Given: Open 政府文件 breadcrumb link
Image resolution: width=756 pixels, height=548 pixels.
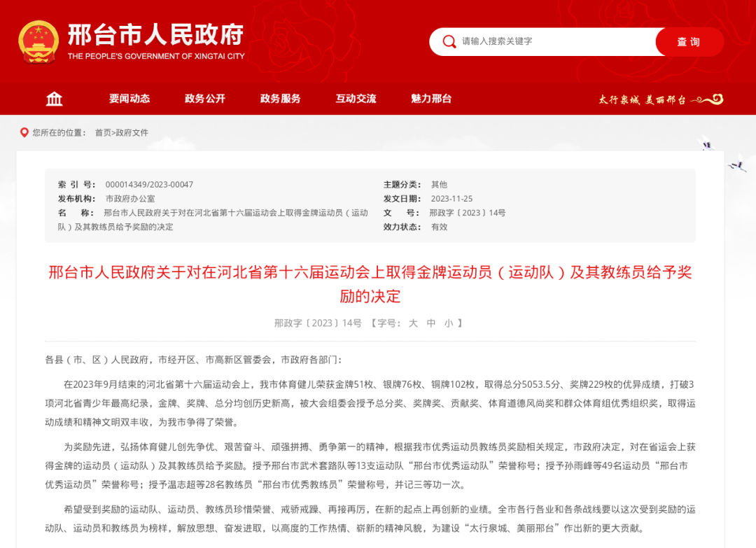Looking at the screenshot, I should (x=132, y=132).
